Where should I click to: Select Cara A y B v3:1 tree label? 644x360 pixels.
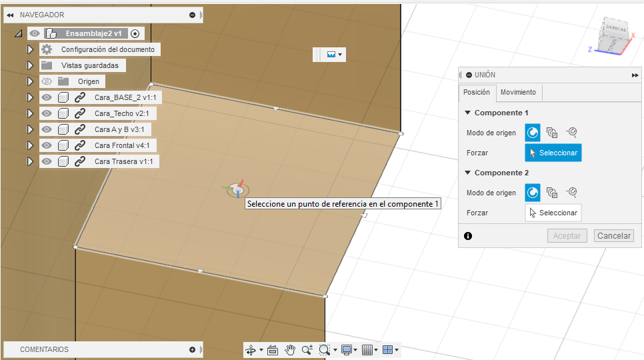[119, 129]
